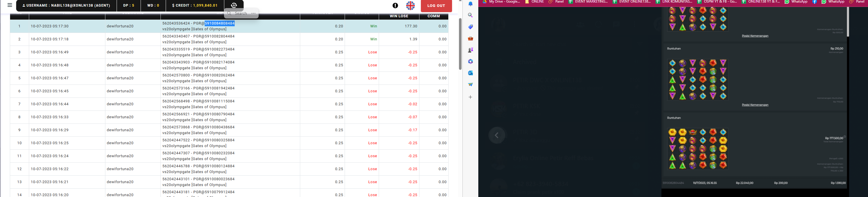Screen dimensions: 868x197
Task: Click the DP : 5 indicator
Action: pos(129,6)
